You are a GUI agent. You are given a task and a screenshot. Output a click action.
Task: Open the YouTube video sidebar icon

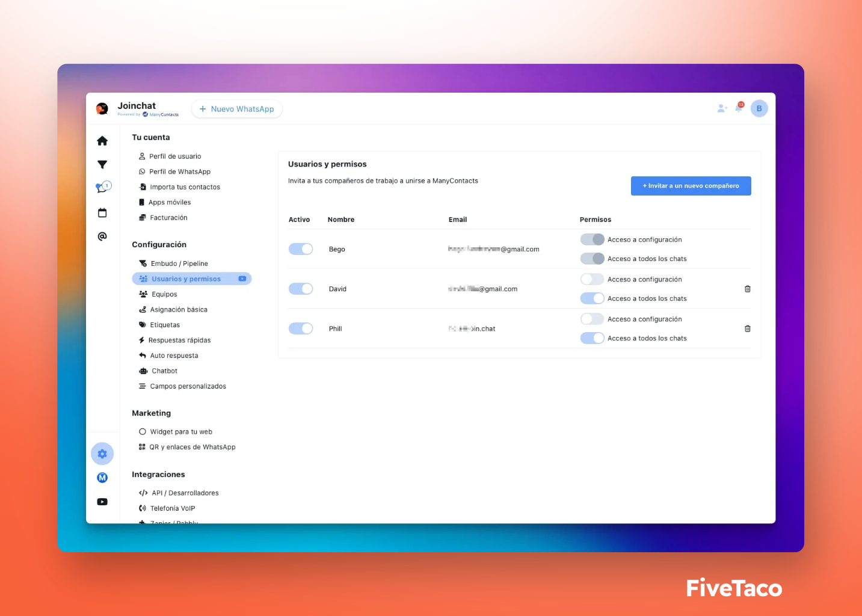102,502
